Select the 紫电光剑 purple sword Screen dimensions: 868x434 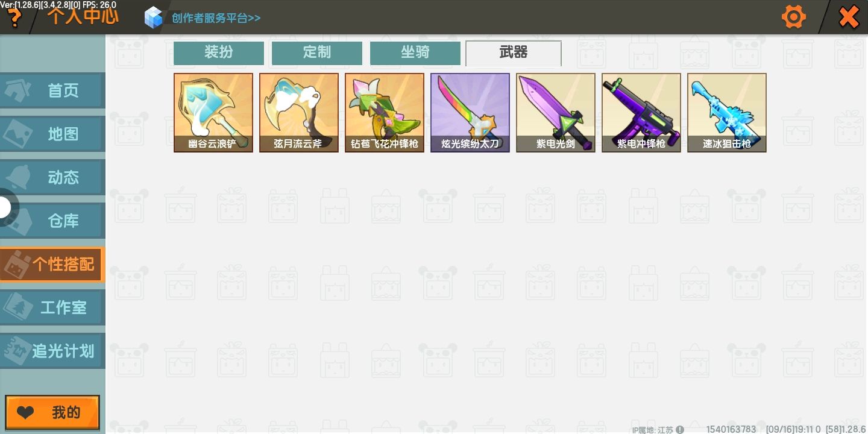556,113
